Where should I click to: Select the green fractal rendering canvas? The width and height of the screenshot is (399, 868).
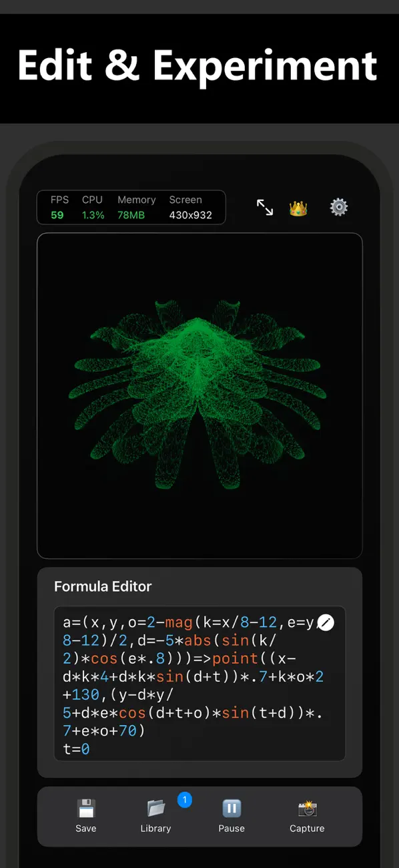pos(199,395)
